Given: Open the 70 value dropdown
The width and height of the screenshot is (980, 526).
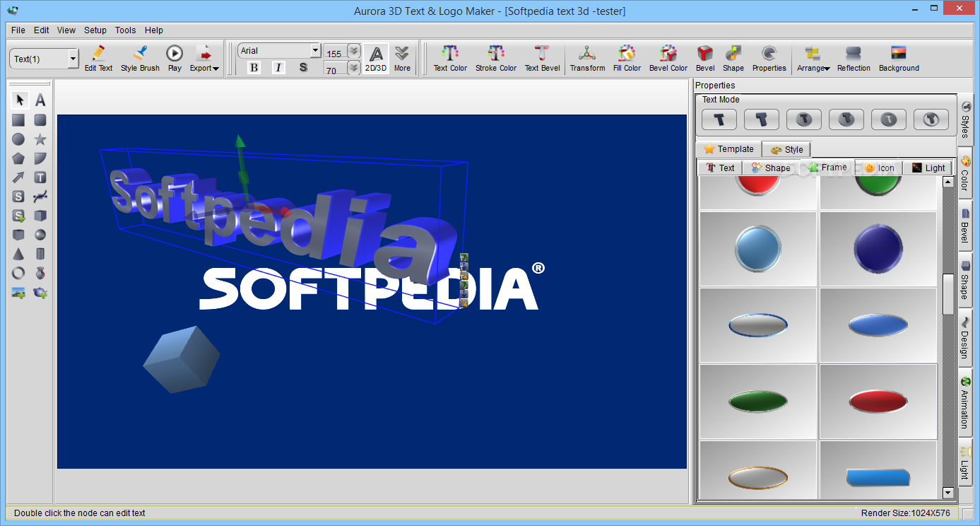Looking at the screenshot, I should (354, 69).
